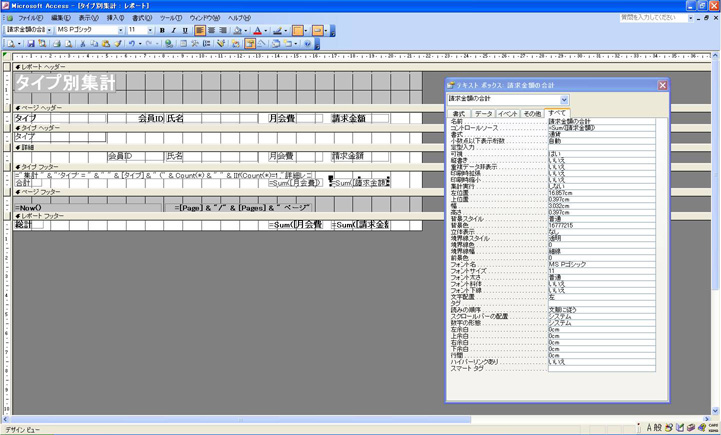This screenshot has width=721, height=435.
Task: Select the タイプ別集計 title label
Action: [x=65, y=84]
